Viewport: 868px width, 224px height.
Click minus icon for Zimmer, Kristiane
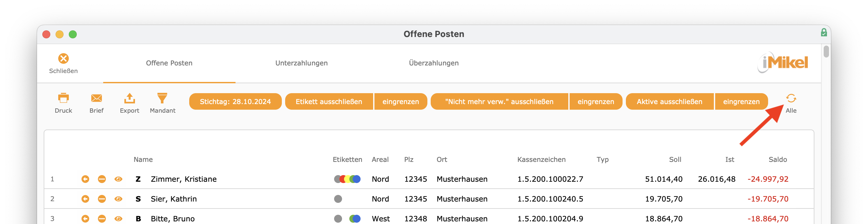102,179
